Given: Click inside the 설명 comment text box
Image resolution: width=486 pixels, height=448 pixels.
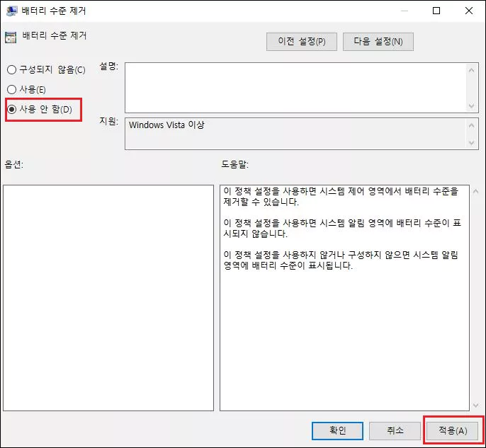Looking at the screenshot, I should point(295,88).
